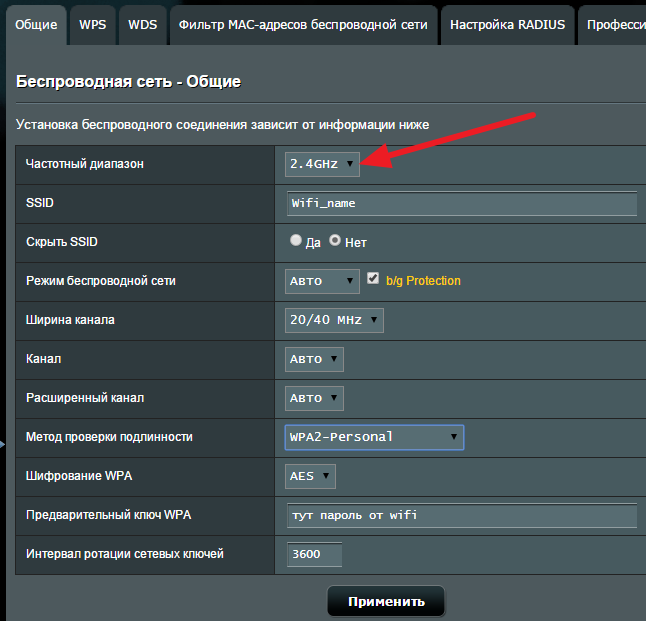Click the key rotation interval field showing 3600

pyautogui.click(x=314, y=554)
